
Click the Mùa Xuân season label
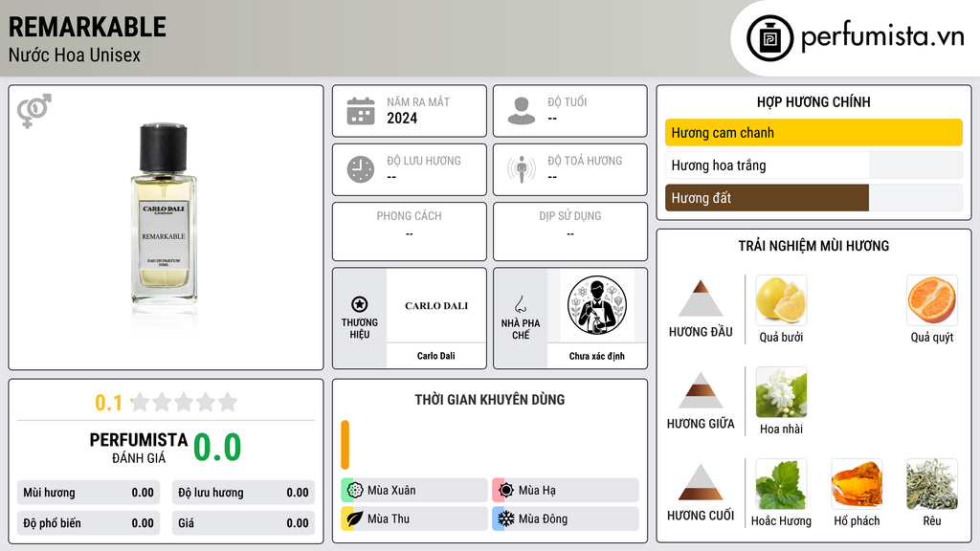391,491
